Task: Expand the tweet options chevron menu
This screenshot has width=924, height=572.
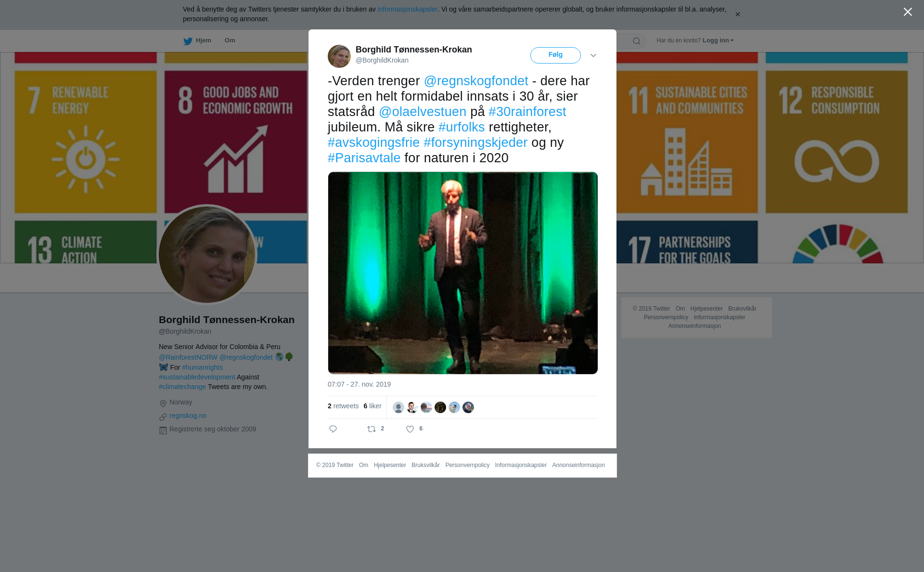Action: [x=593, y=55]
